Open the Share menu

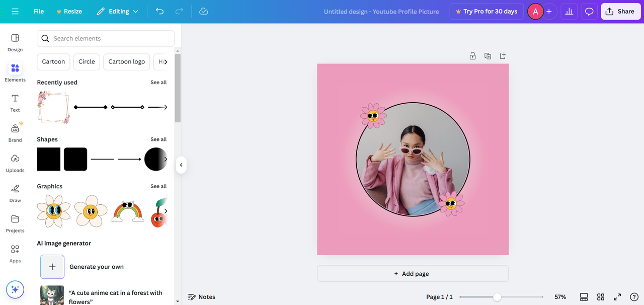620,11
